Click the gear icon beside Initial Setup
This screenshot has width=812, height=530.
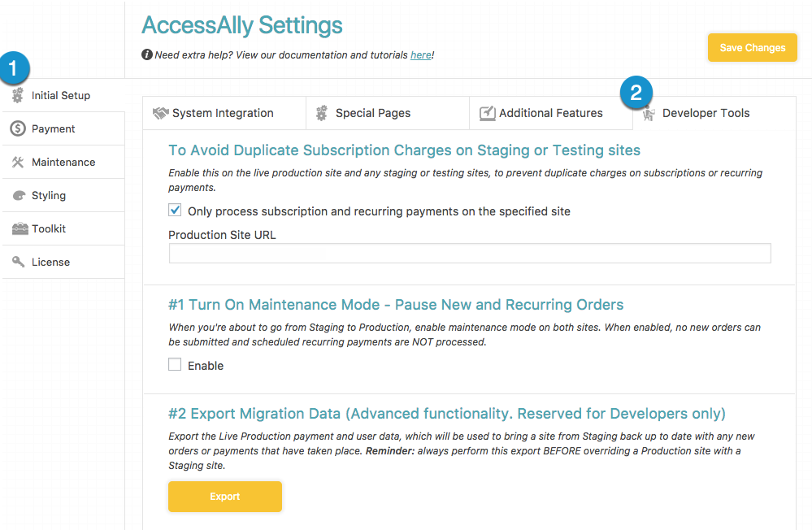click(x=18, y=95)
